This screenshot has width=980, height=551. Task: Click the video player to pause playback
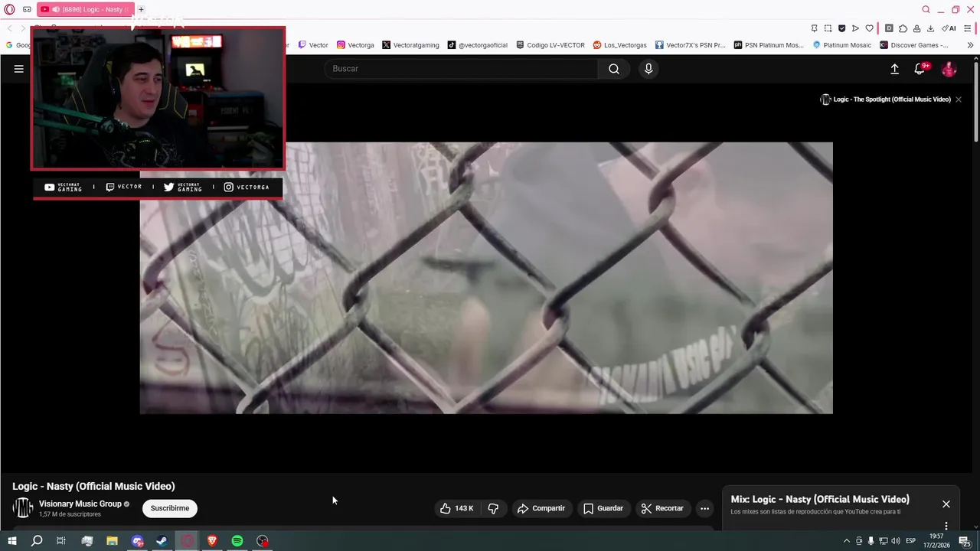(x=486, y=278)
